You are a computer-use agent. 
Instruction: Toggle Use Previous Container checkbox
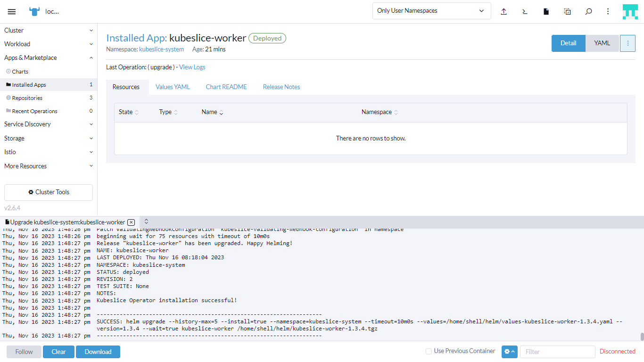coord(429,351)
